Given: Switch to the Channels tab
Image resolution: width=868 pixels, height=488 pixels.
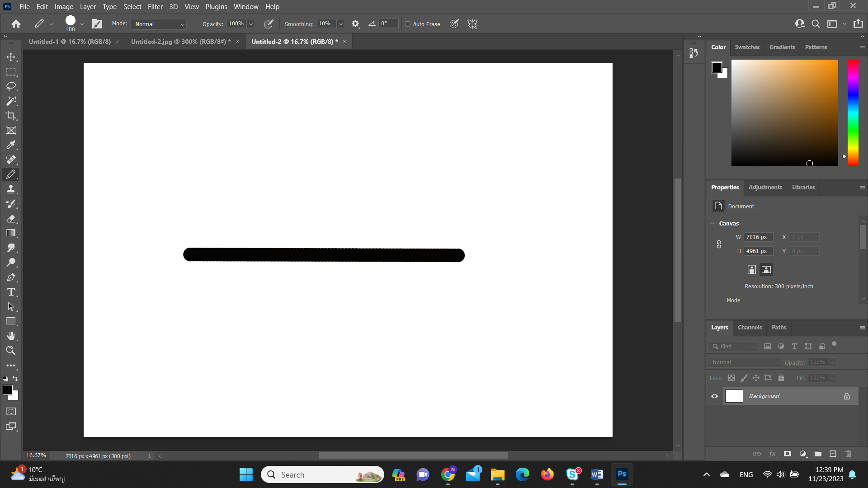Looking at the screenshot, I should pyautogui.click(x=750, y=327).
